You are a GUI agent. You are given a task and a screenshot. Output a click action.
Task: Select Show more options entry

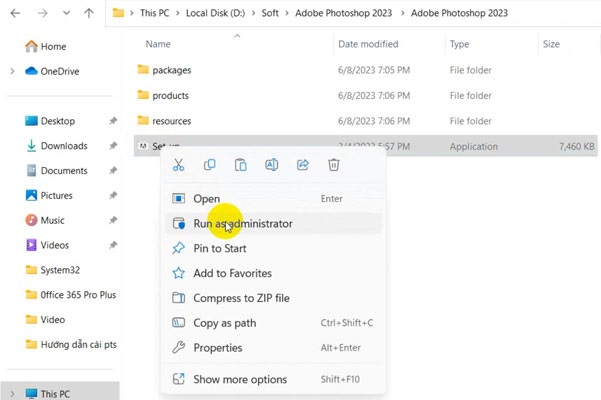click(x=239, y=379)
